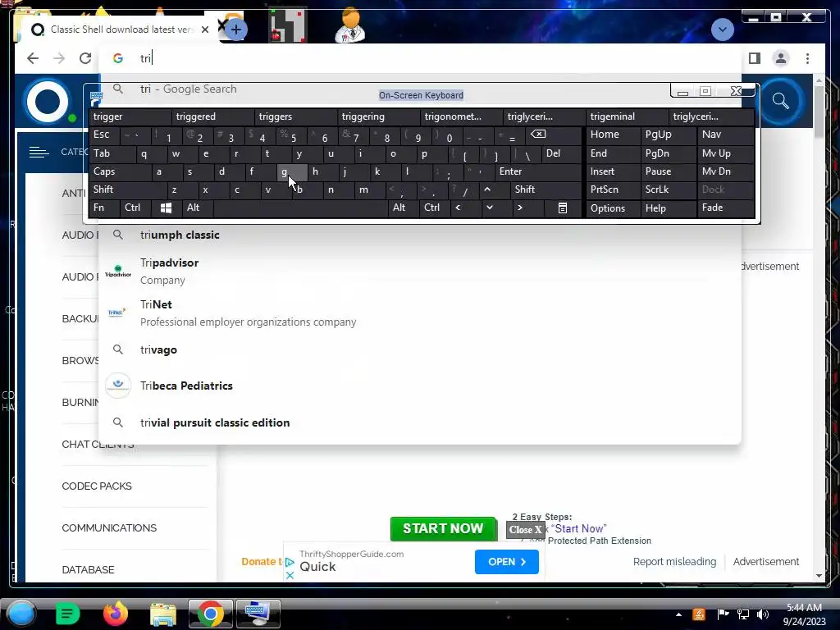Click the volume icon in the system tray

click(762, 614)
